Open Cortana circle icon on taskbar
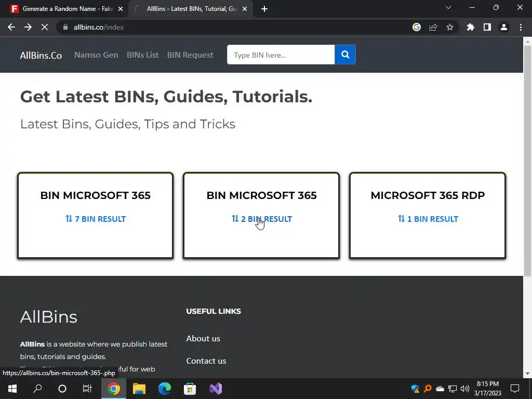Image resolution: width=532 pixels, height=399 pixels. click(x=62, y=389)
